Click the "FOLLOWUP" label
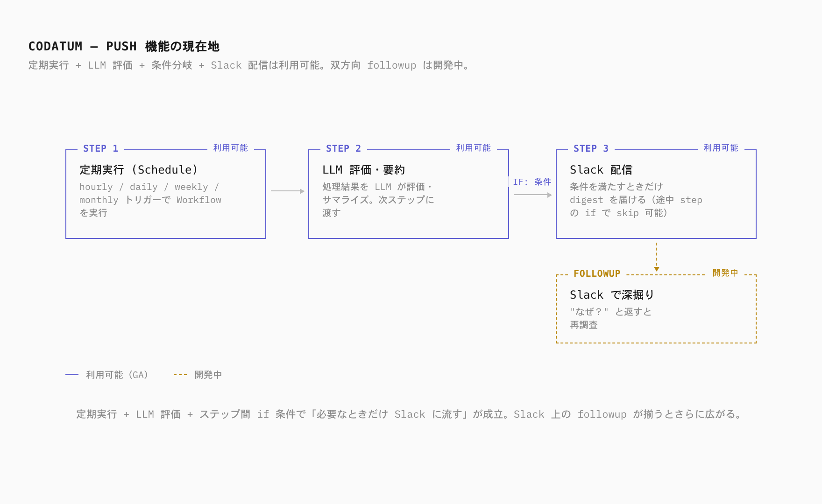Image resolution: width=822 pixels, height=504 pixels. click(597, 273)
